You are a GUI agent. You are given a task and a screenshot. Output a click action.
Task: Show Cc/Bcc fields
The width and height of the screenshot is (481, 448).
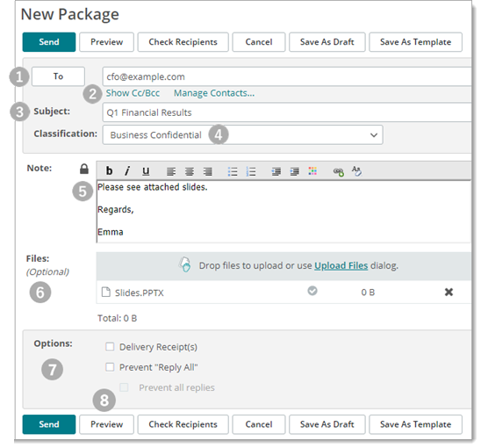point(133,93)
